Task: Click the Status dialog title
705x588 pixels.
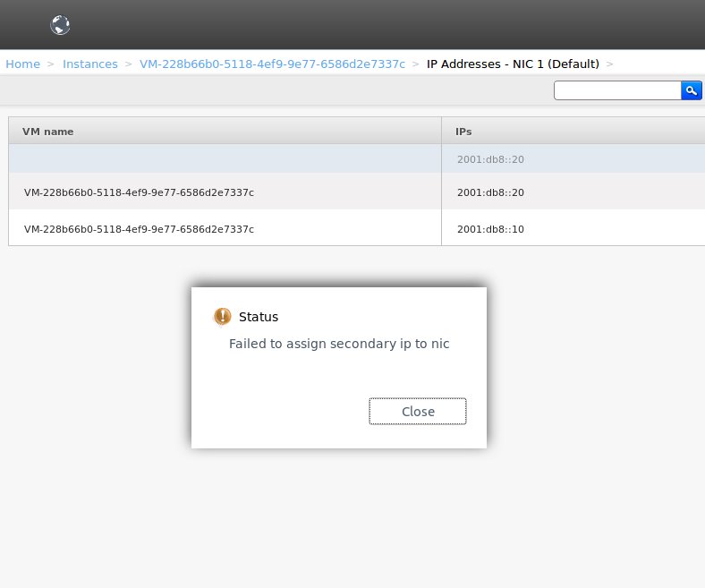Action: (259, 317)
